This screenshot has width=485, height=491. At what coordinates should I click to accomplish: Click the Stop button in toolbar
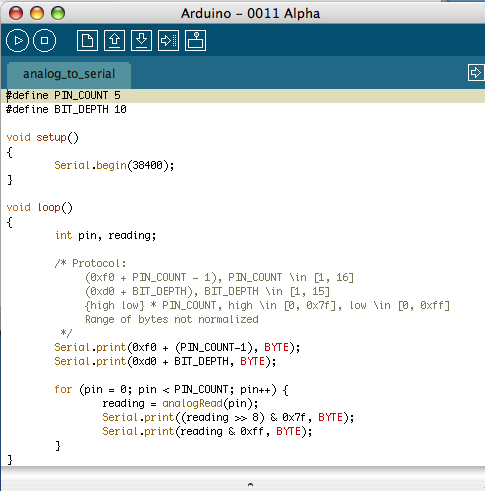point(44,40)
